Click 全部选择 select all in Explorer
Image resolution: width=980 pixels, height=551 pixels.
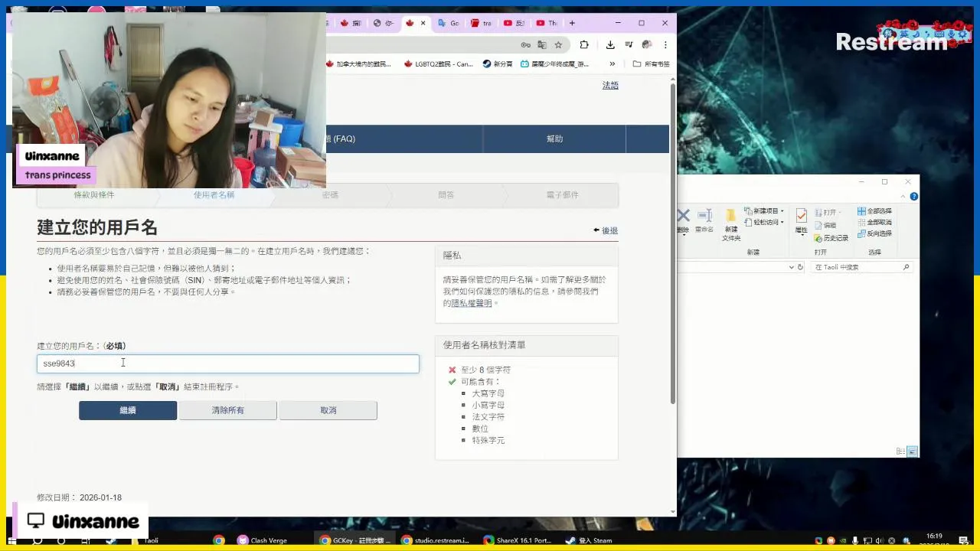[x=875, y=211]
